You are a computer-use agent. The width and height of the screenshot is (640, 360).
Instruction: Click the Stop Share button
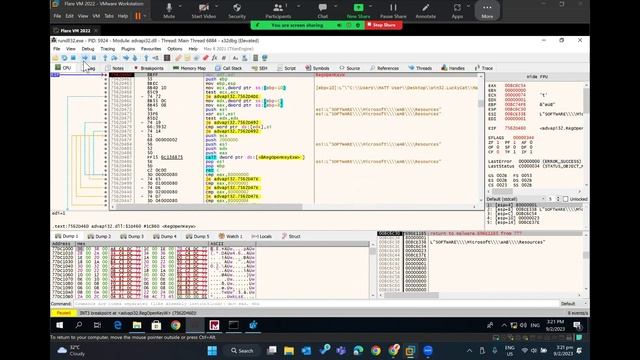383,25
